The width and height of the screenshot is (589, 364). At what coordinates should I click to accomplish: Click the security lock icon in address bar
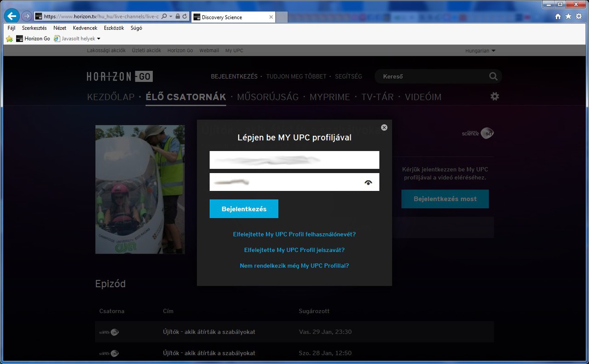(x=178, y=17)
